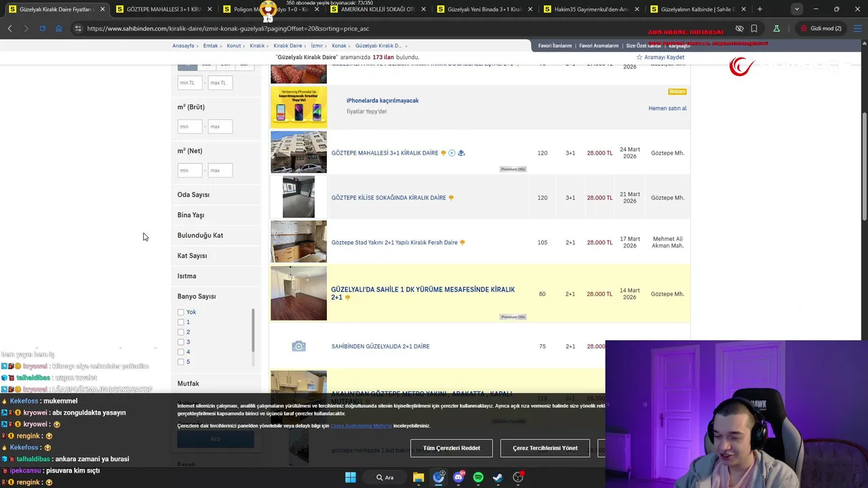Click the star icon next to Aramayı Kaydet

click(x=639, y=58)
